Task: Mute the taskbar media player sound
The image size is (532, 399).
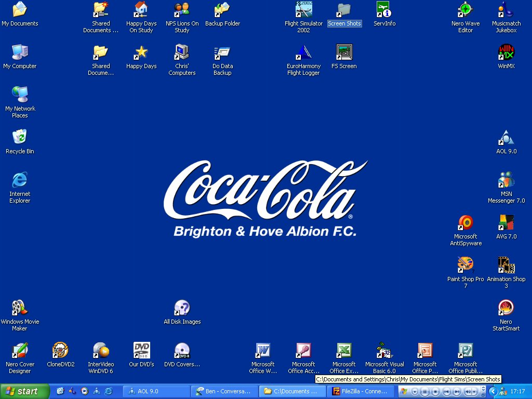Action: 468,392
